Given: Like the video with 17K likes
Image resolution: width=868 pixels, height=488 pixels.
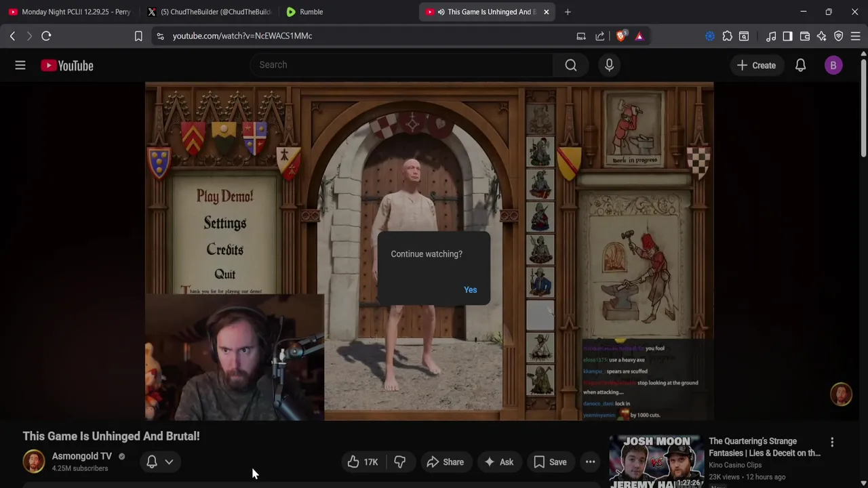Looking at the screenshot, I should [x=363, y=462].
